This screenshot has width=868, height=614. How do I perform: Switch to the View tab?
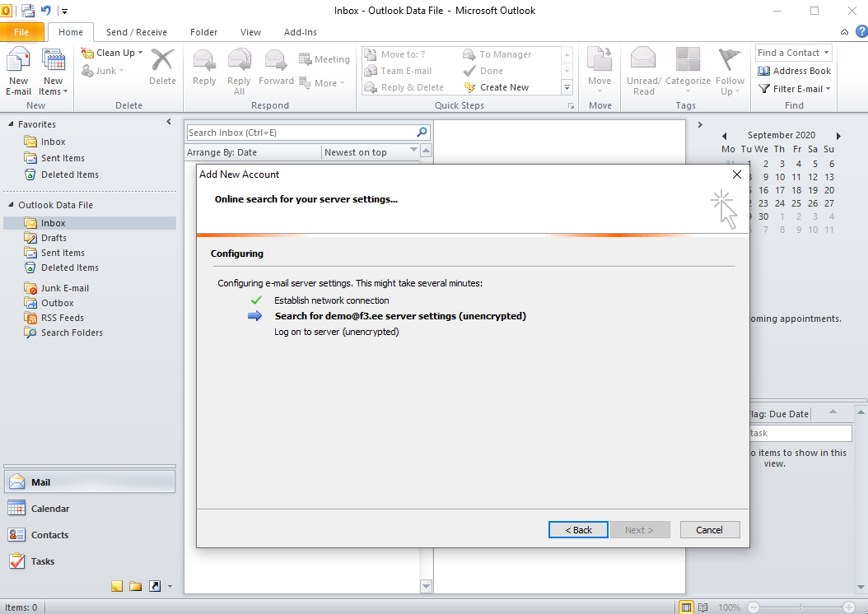pyautogui.click(x=250, y=32)
